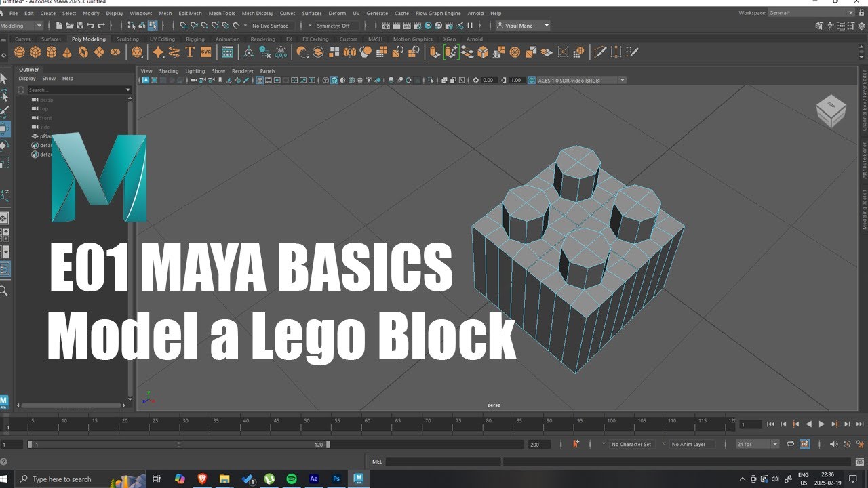The image size is (868, 488).
Task: Click the view cube in viewport
Action: (831, 112)
